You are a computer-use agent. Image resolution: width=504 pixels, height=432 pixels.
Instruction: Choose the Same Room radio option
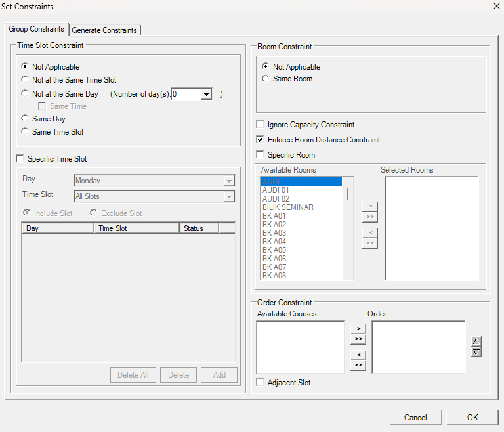coord(265,79)
